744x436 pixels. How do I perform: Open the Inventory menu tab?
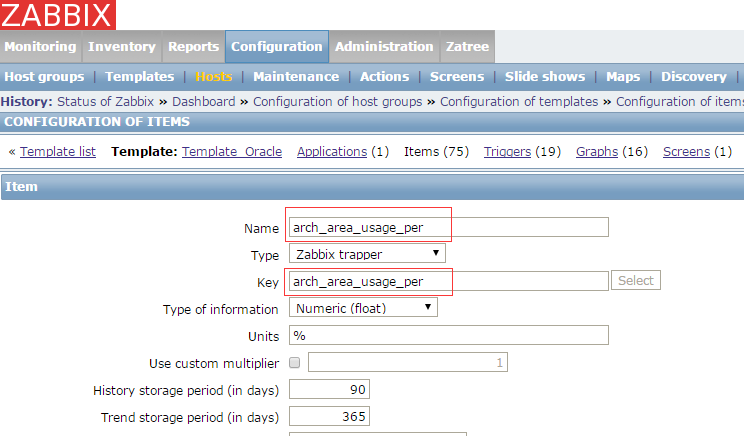pyautogui.click(x=122, y=46)
